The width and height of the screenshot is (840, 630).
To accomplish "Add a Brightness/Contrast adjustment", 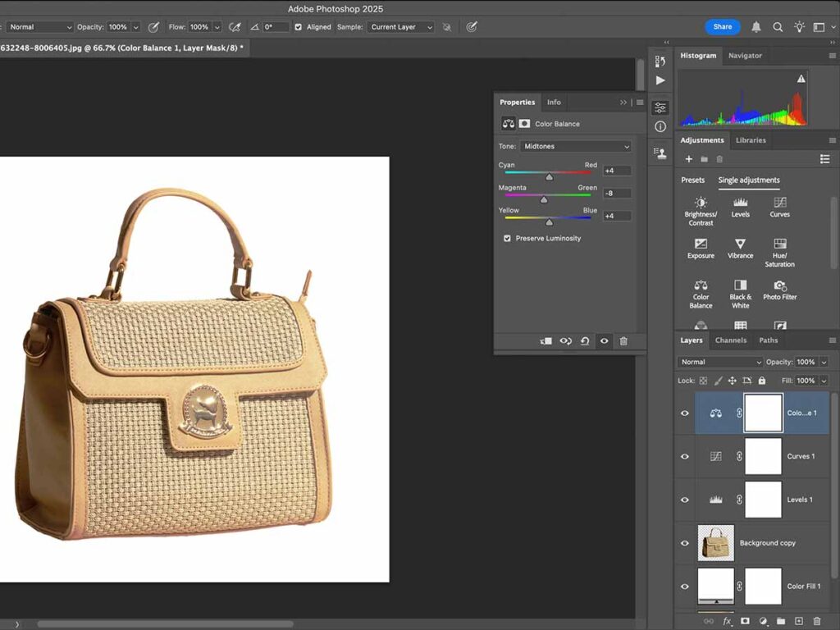I will pyautogui.click(x=701, y=211).
